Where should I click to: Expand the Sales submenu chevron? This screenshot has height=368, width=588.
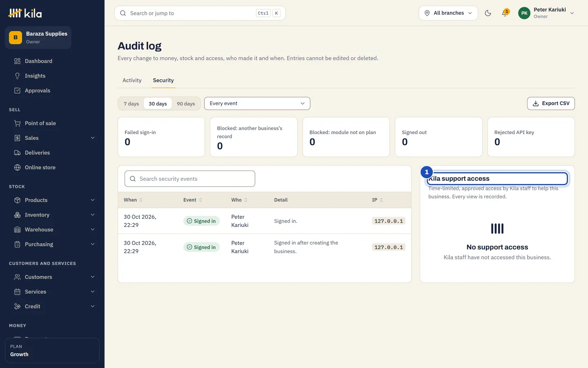93,138
